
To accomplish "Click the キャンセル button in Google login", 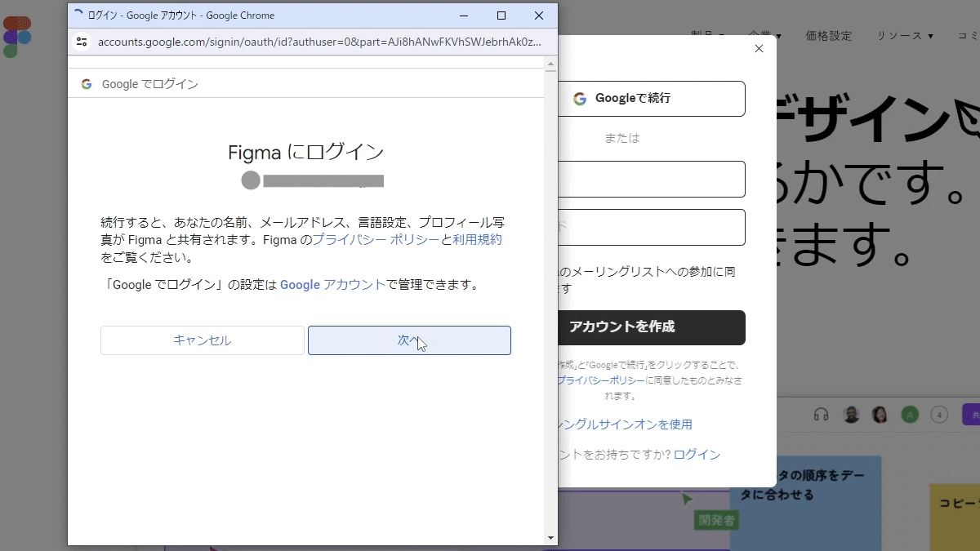I will (x=203, y=340).
